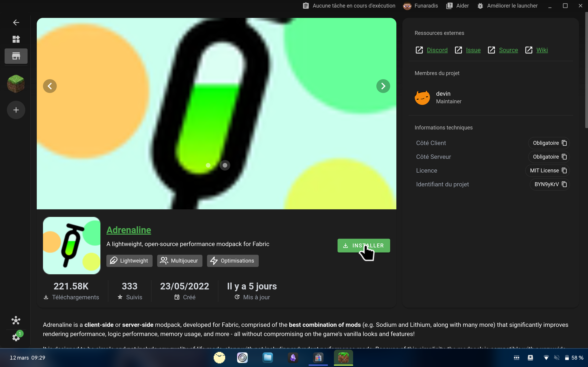Open the keyboard tray icon
The height and width of the screenshot is (367, 588).
pos(517,358)
